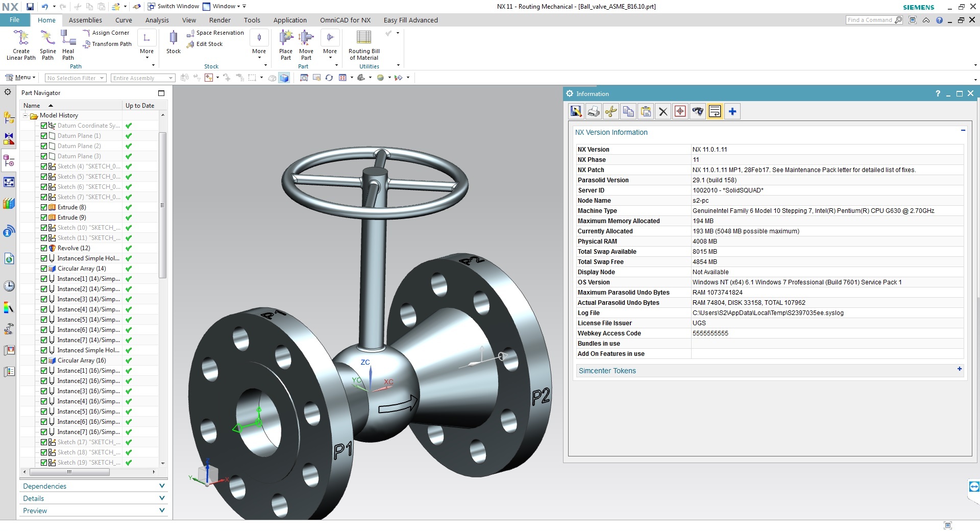Open the Window menu in title bar

tap(225, 7)
